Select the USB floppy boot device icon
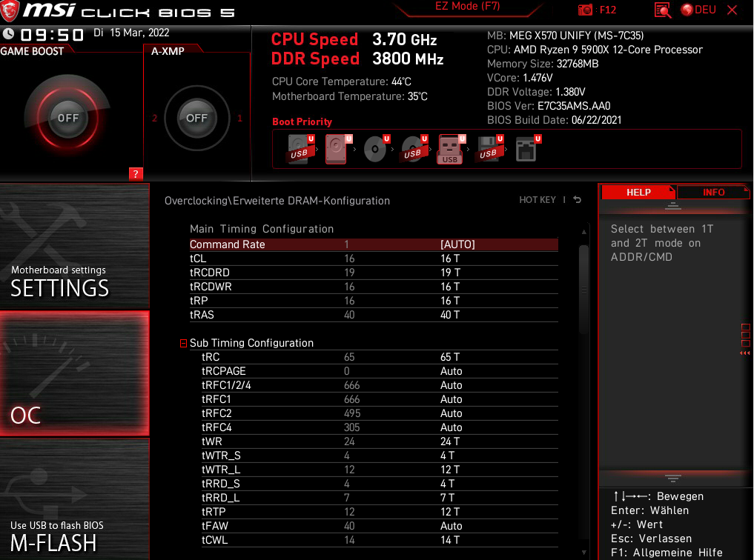The height and width of the screenshot is (560, 754). pyautogui.click(x=489, y=149)
